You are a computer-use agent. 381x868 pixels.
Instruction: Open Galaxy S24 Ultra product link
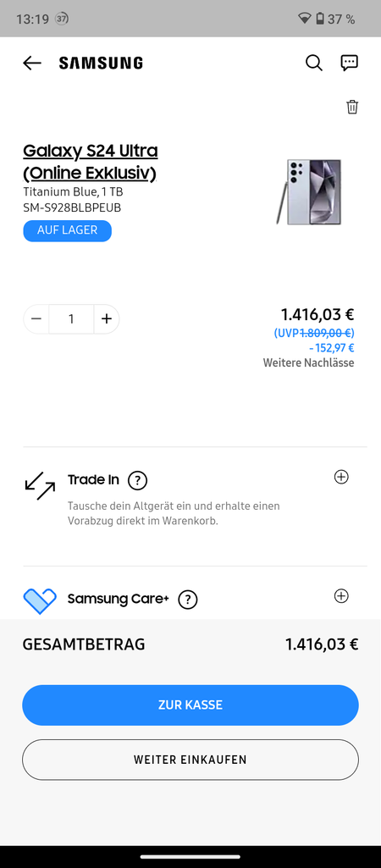tap(91, 162)
